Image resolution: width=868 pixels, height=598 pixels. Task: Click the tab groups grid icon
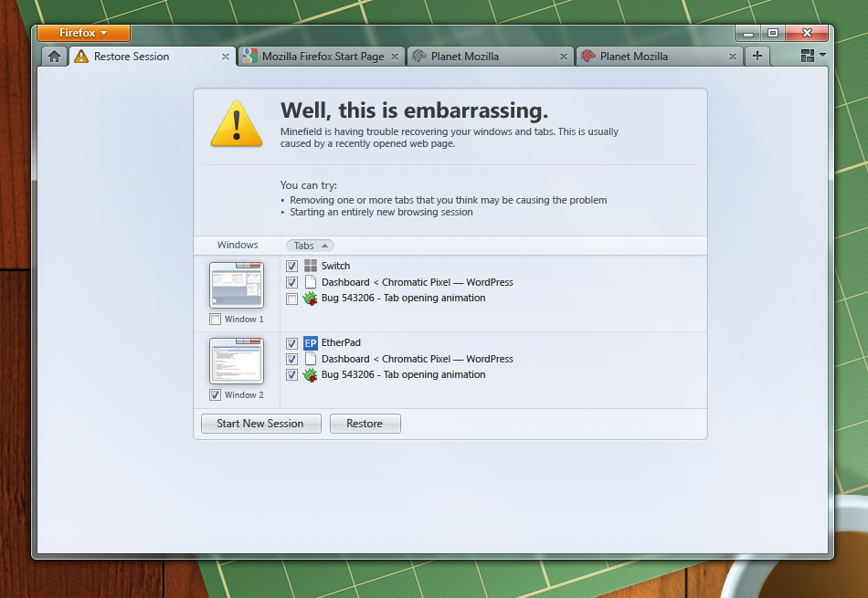[x=807, y=57]
